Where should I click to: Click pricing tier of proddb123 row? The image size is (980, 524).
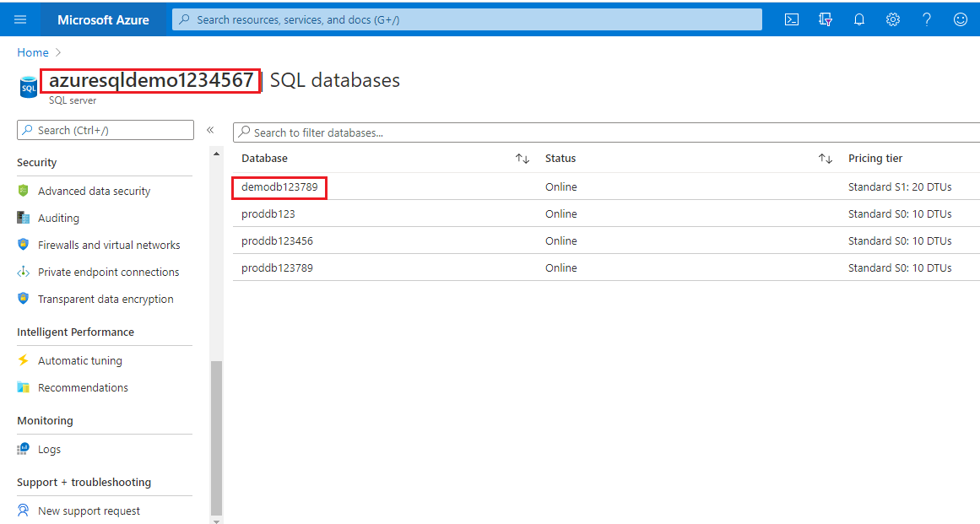pos(900,213)
